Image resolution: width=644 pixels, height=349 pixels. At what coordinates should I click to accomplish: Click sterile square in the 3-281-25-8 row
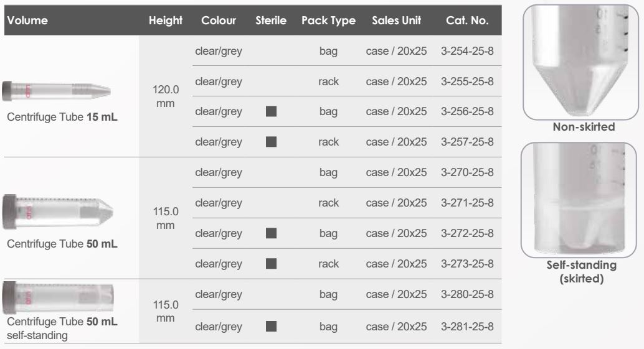coord(270,325)
